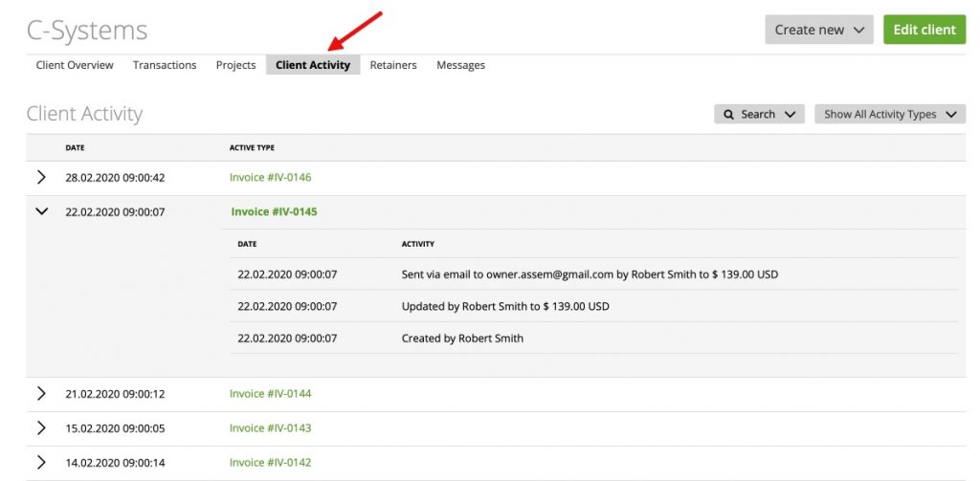Collapse the Invoice #IV-0145 row
This screenshot has width=980, height=481.
point(41,211)
